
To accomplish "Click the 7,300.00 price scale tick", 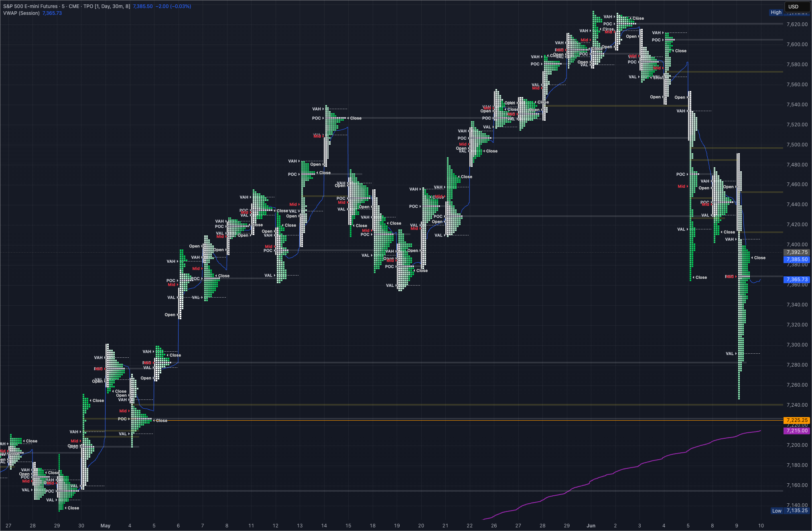I will [x=797, y=345].
